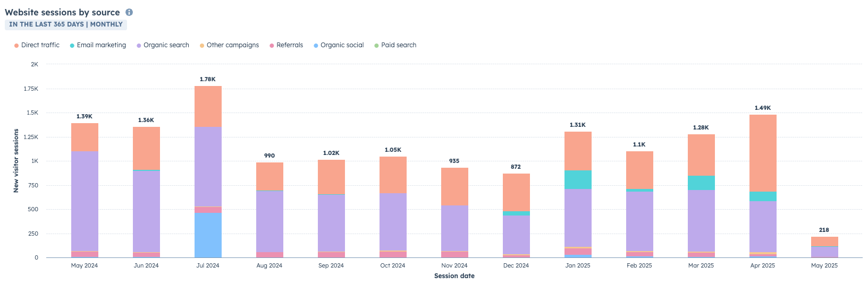Screen dimensions: 868x293
Task: Click the Direct traffic segment for Apr 2025
Action: 763,153
